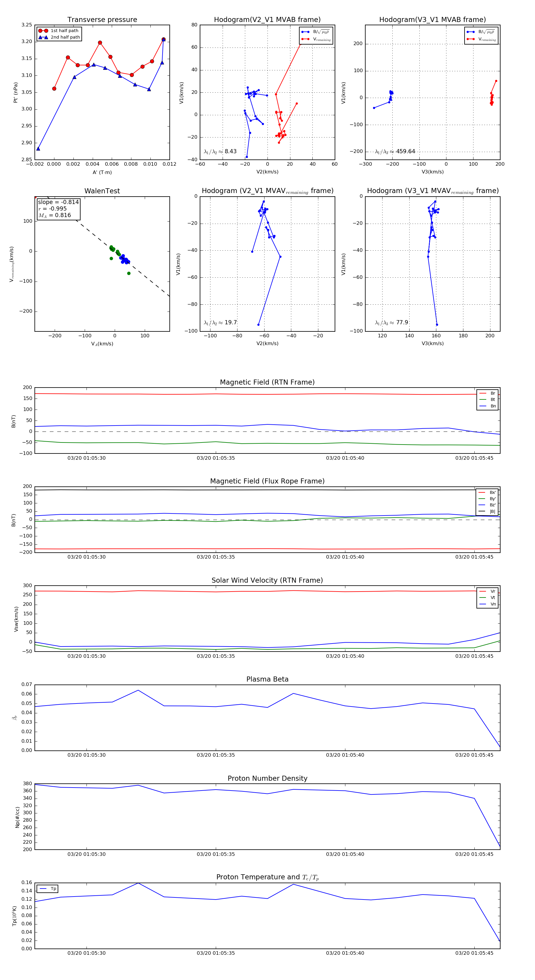
Task: Click the β_p y-axis label
Action: [x=15, y=717]
